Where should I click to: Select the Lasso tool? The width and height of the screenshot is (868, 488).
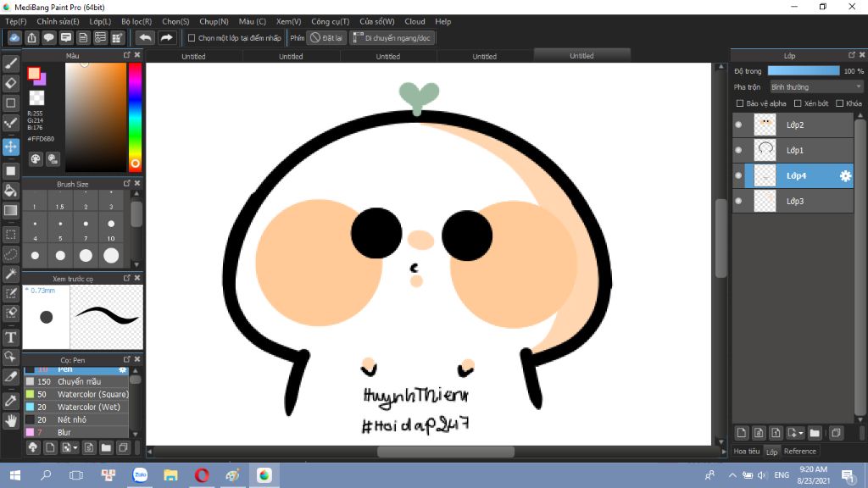pos(10,254)
